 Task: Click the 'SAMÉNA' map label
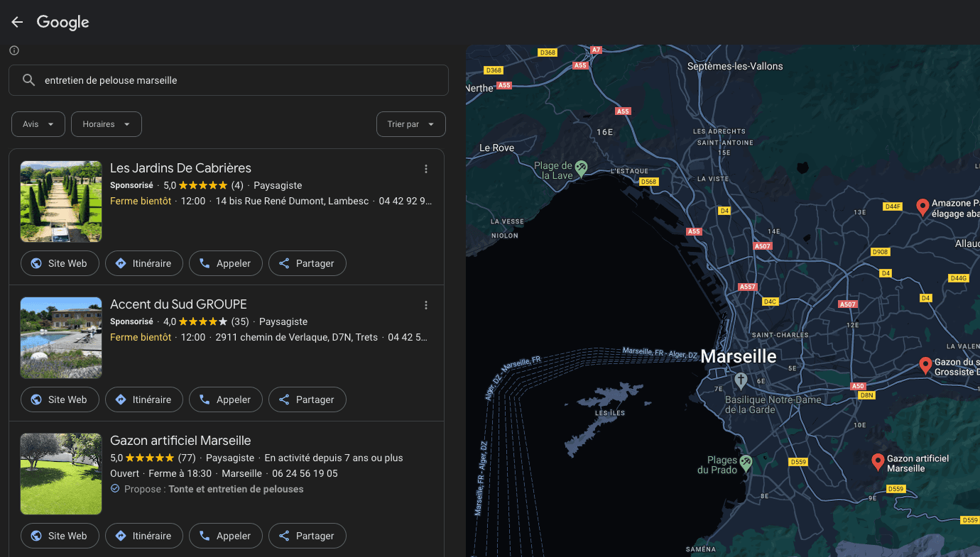pyautogui.click(x=701, y=550)
